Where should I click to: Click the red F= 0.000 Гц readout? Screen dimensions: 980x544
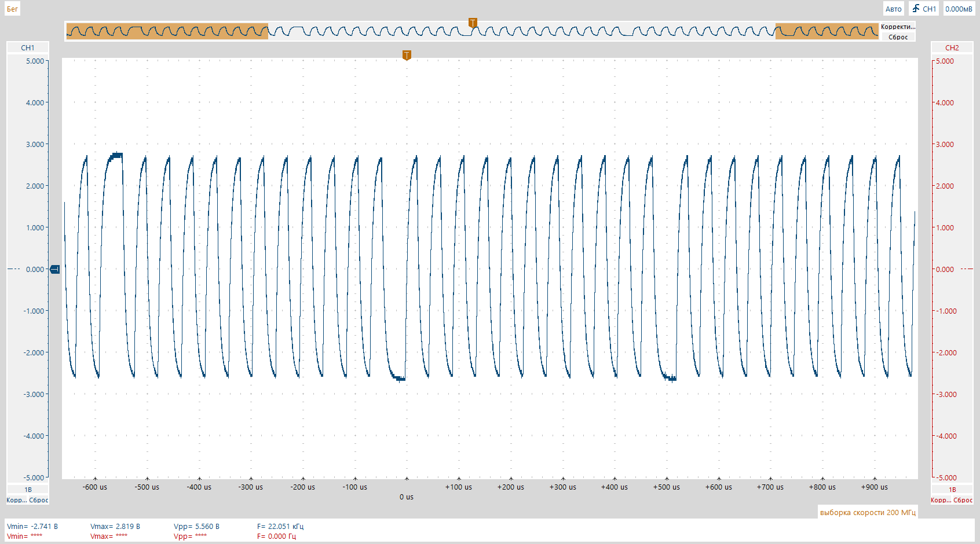coord(276,536)
